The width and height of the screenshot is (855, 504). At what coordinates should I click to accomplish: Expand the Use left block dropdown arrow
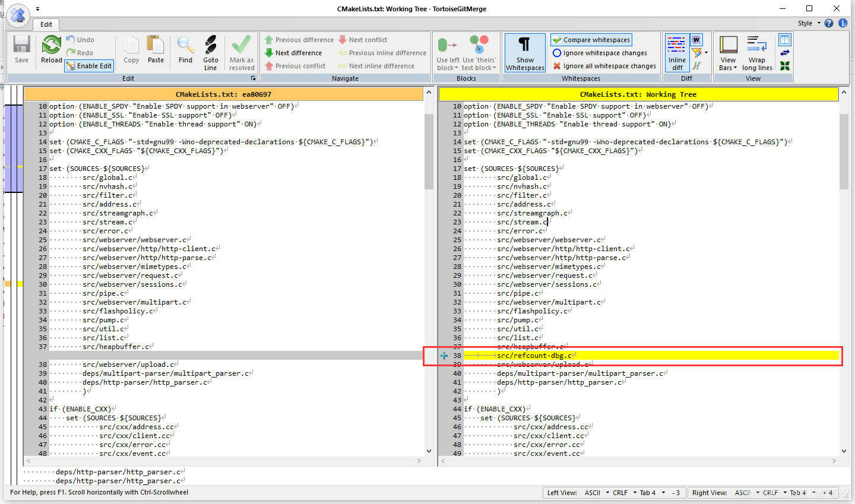coord(456,68)
